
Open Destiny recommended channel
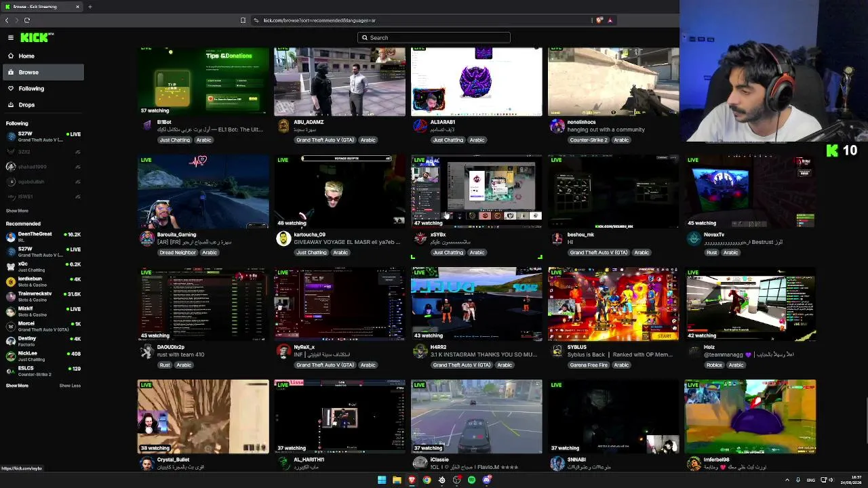43,341
